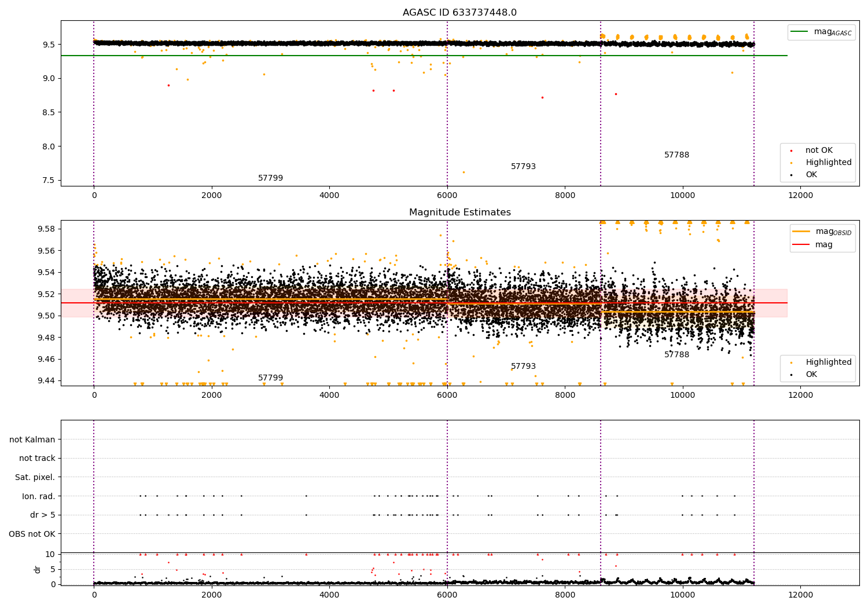This screenshot has height=608, width=868.
Task: Click the 8.5 y-tick on the top plot
Action: (x=48, y=112)
